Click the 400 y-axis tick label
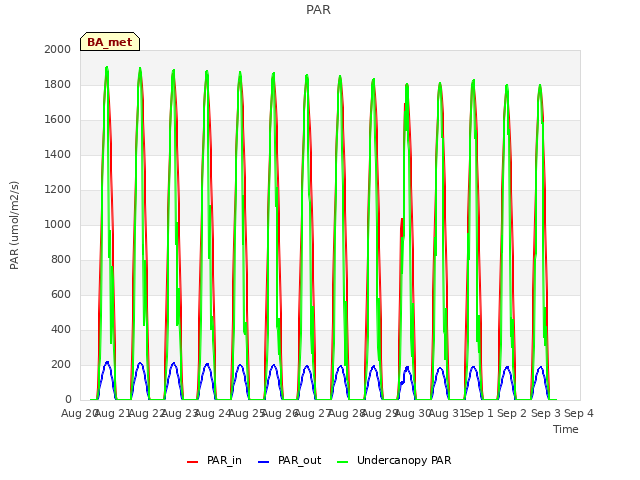The image size is (640, 480). tap(61, 329)
